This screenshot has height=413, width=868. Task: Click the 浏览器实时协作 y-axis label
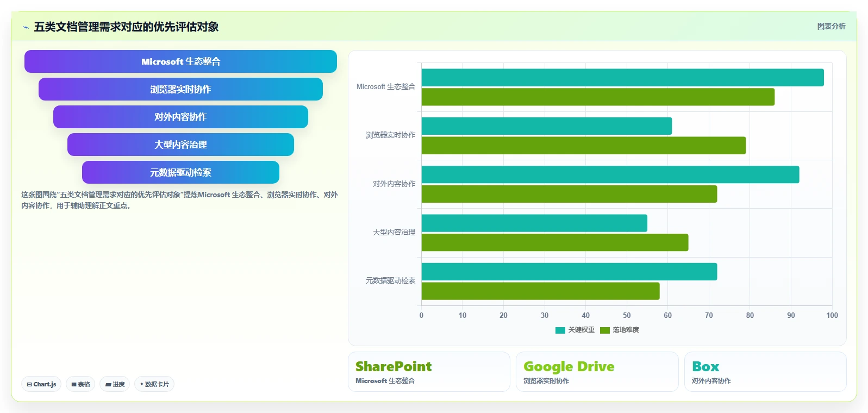point(390,135)
